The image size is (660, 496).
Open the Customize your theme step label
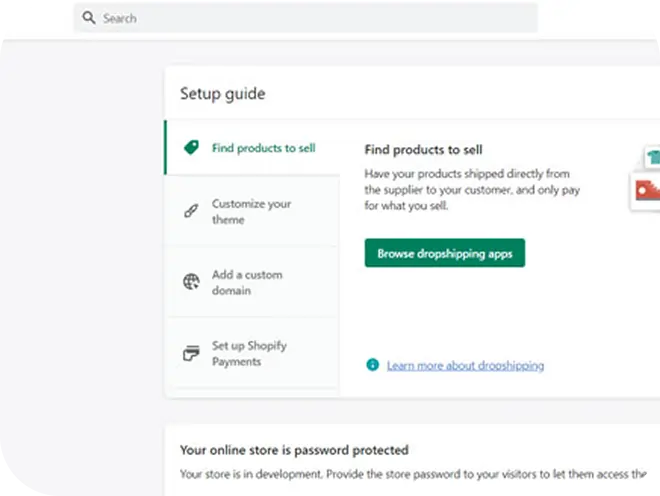pos(251,211)
